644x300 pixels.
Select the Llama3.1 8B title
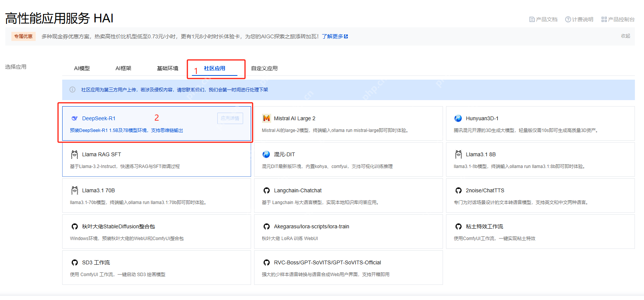(481, 154)
